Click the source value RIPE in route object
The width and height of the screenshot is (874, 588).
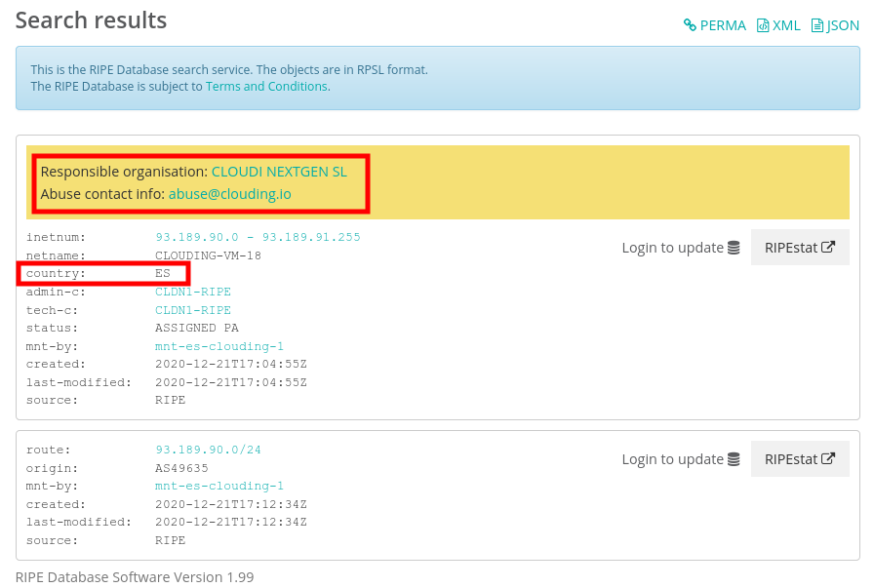coord(170,540)
